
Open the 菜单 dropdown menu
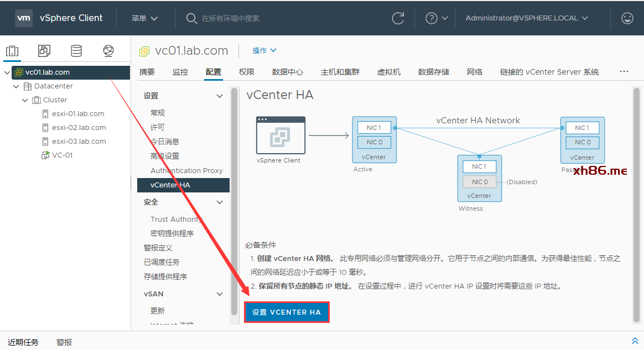pyautogui.click(x=144, y=18)
